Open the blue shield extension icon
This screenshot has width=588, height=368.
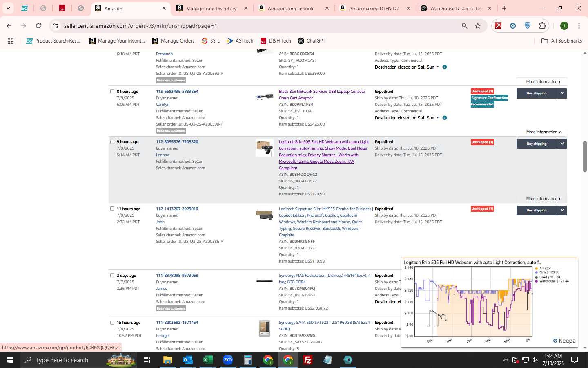tap(528, 26)
